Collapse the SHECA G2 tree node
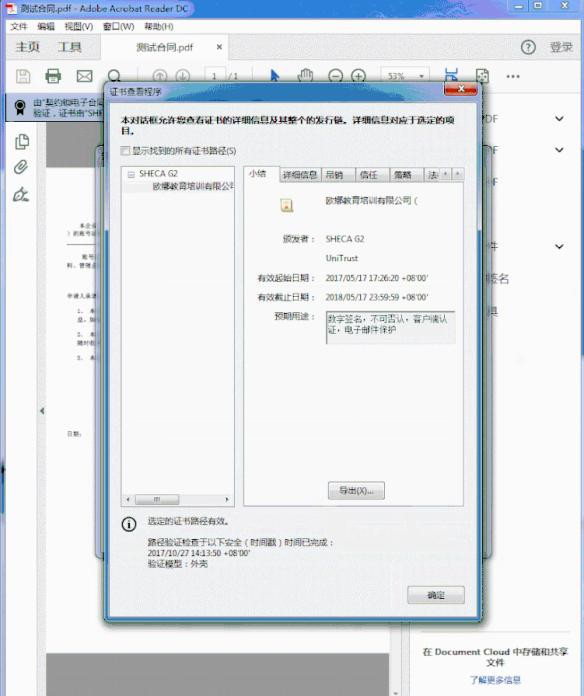Screen dimensions: 584x696 click(131, 174)
